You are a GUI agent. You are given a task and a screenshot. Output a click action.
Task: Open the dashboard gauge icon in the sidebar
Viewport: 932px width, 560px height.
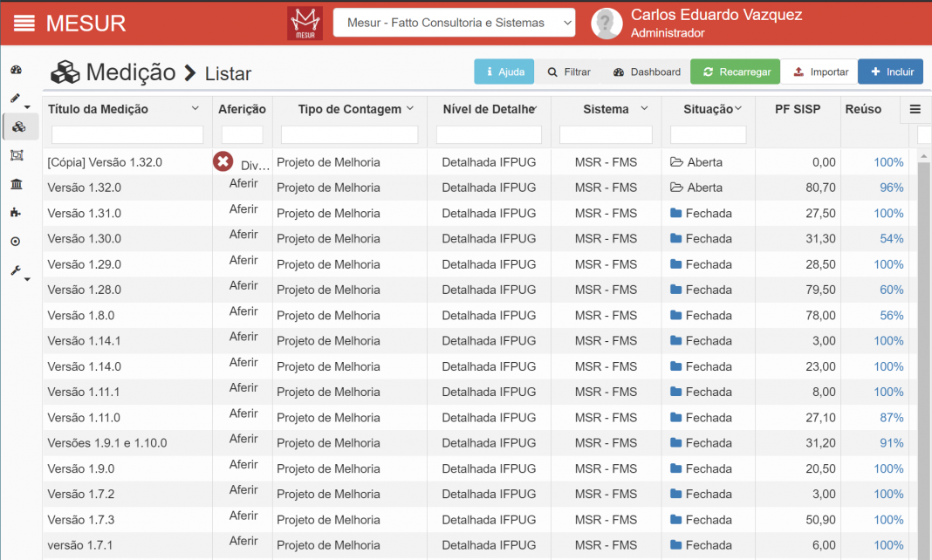click(x=17, y=70)
